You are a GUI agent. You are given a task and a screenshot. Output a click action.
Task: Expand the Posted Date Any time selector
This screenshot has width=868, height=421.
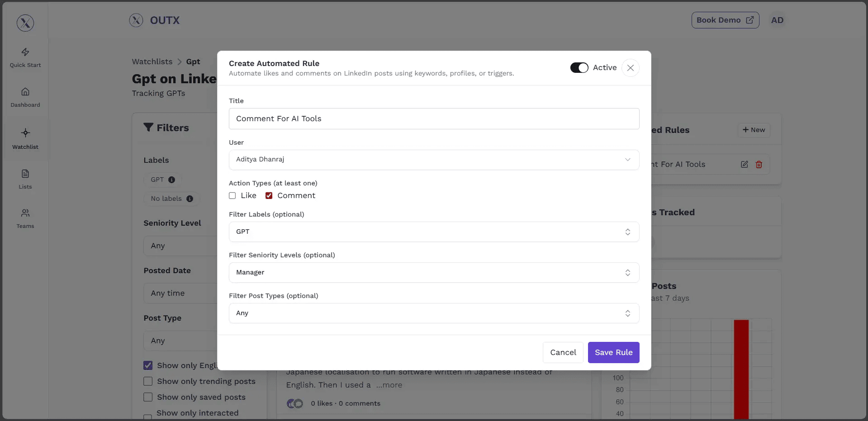pyautogui.click(x=181, y=293)
